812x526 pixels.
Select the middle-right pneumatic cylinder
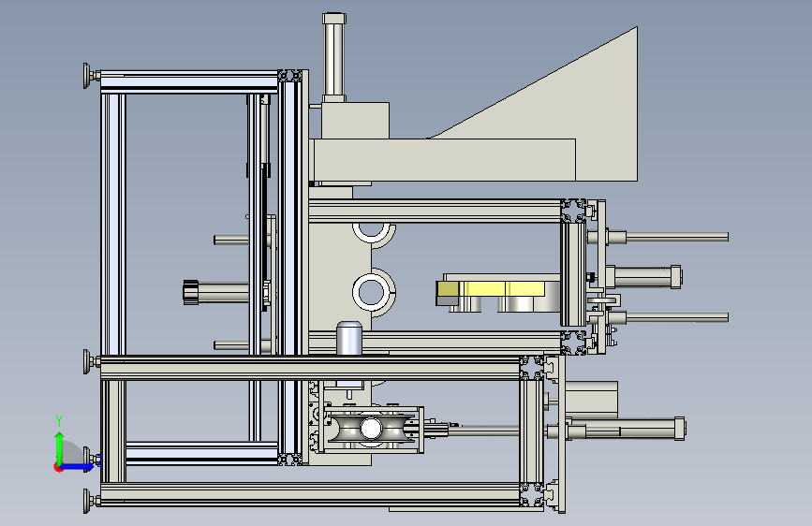point(643,277)
